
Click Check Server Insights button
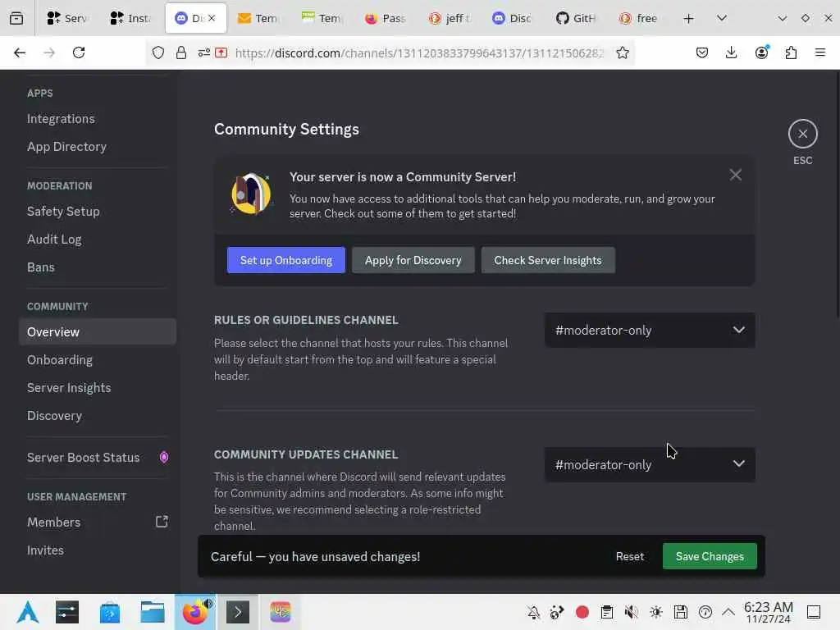coord(547,260)
